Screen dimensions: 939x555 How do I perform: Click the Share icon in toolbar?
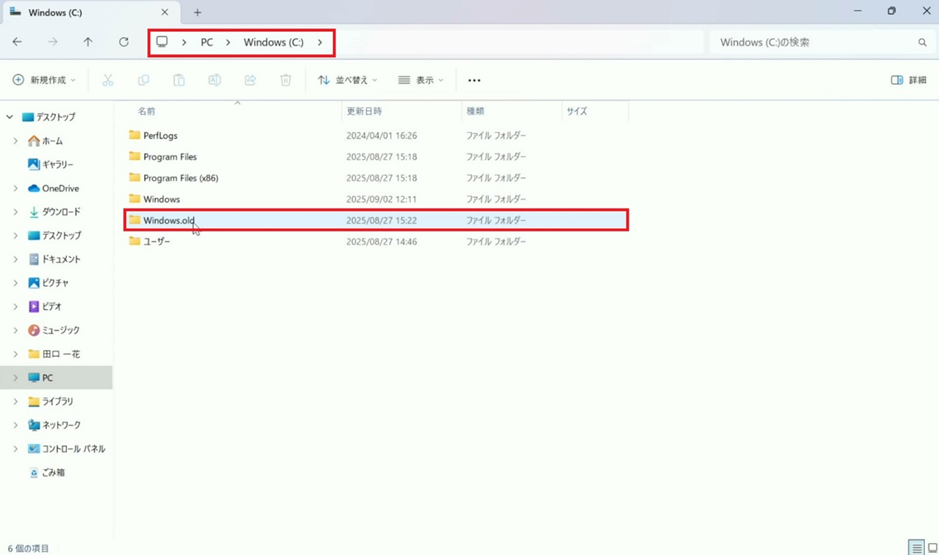250,80
